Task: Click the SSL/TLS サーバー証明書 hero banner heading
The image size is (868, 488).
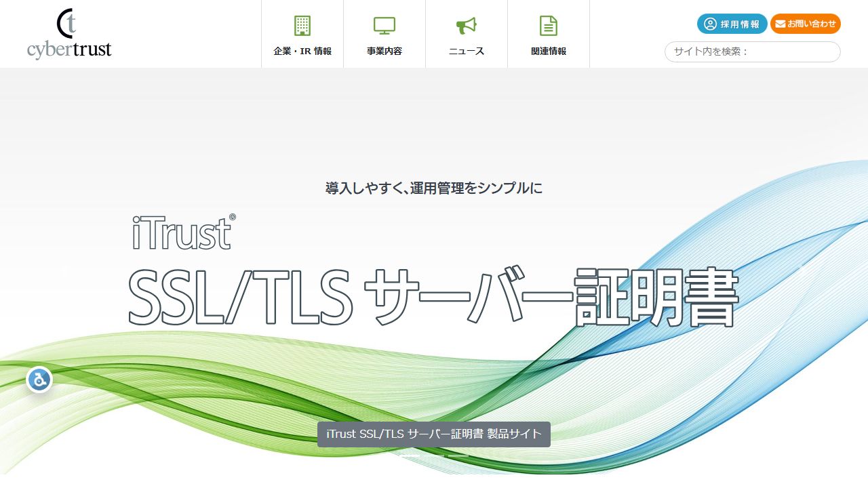Action: coord(433,297)
